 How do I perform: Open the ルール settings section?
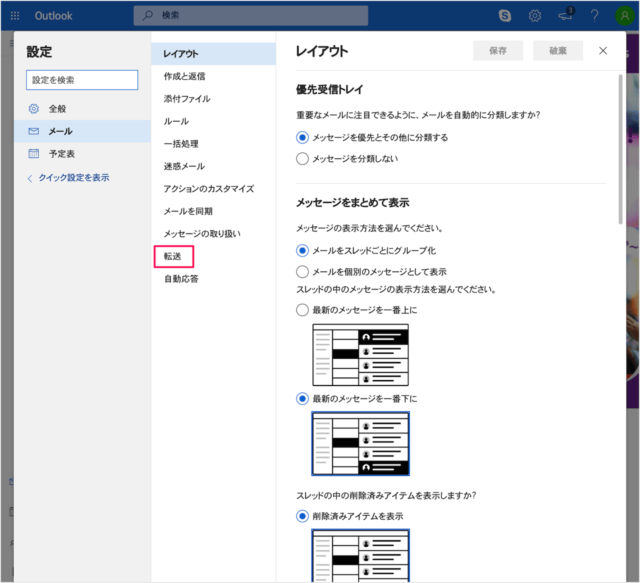tap(175, 121)
